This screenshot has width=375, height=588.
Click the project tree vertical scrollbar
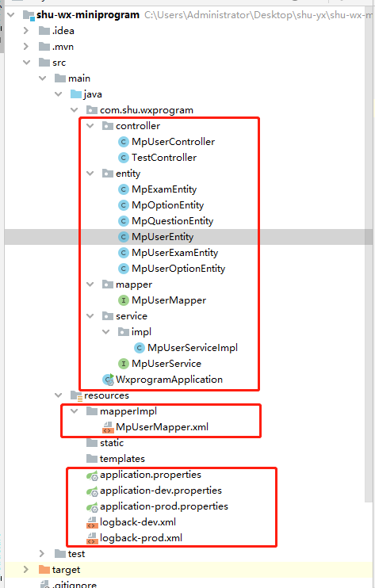click(x=369, y=255)
